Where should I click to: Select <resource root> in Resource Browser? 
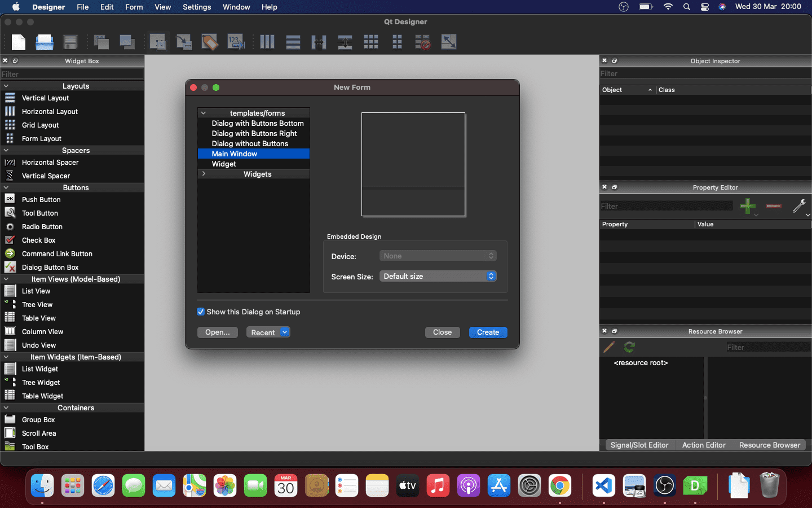tap(641, 363)
